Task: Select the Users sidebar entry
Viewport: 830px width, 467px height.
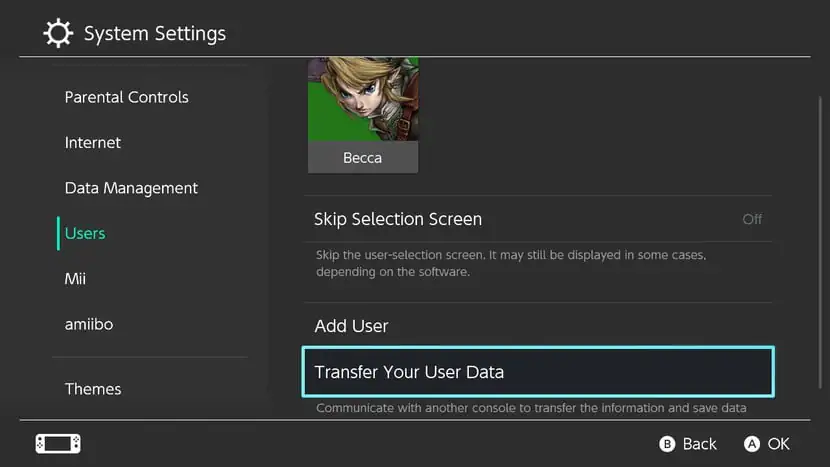Action: [x=85, y=233]
